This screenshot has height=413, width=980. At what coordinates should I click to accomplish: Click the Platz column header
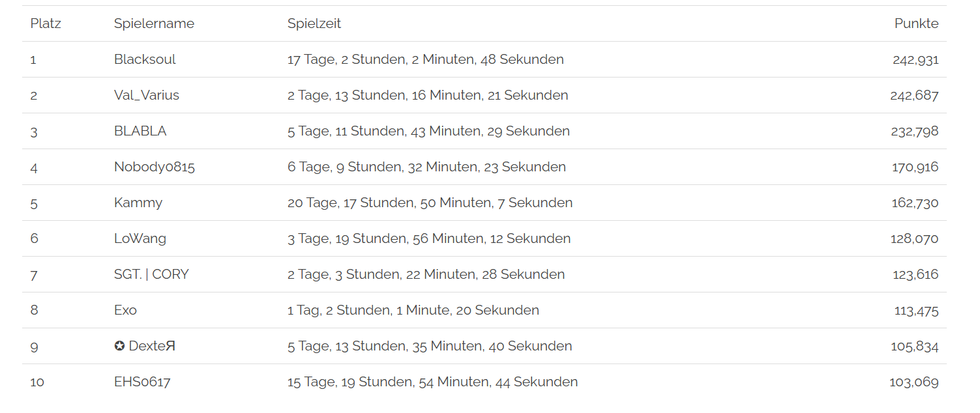click(x=46, y=24)
